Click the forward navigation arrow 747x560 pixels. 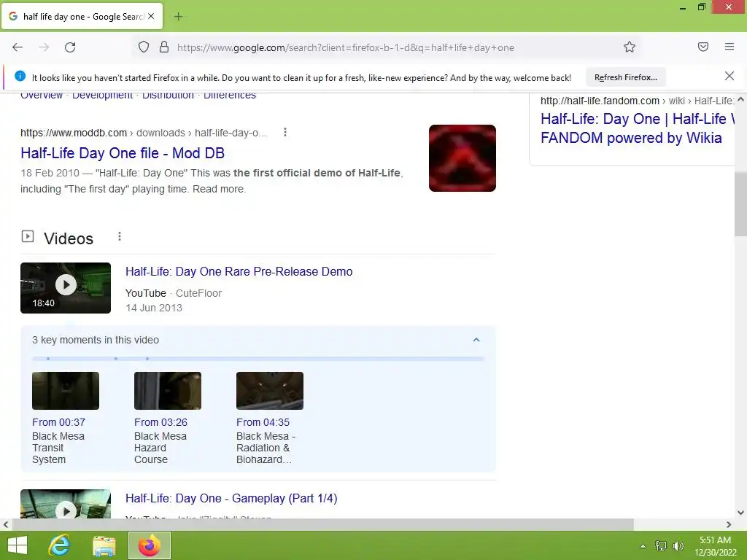(x=44, y=47)
